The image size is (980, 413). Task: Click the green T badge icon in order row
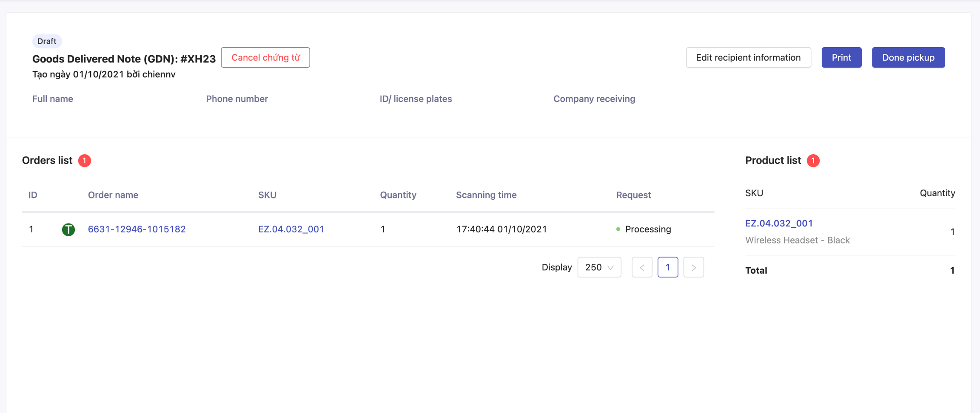(x=68, y=229)
